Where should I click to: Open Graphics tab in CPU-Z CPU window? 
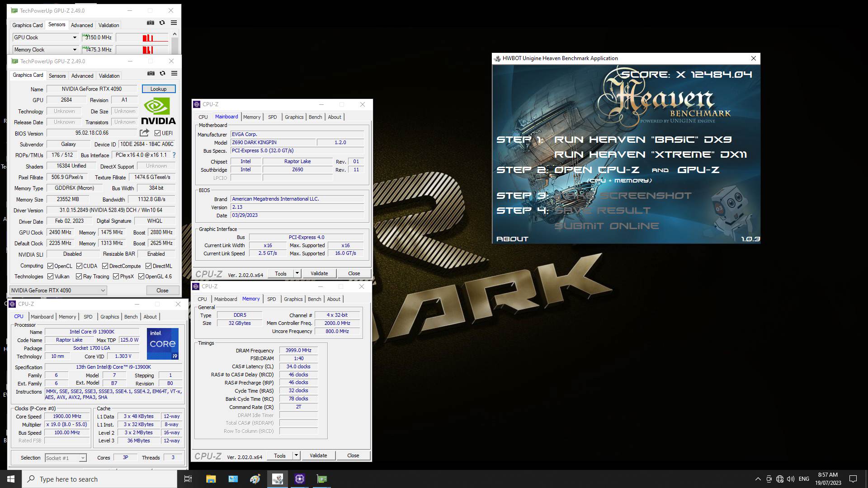coord(110,317)
